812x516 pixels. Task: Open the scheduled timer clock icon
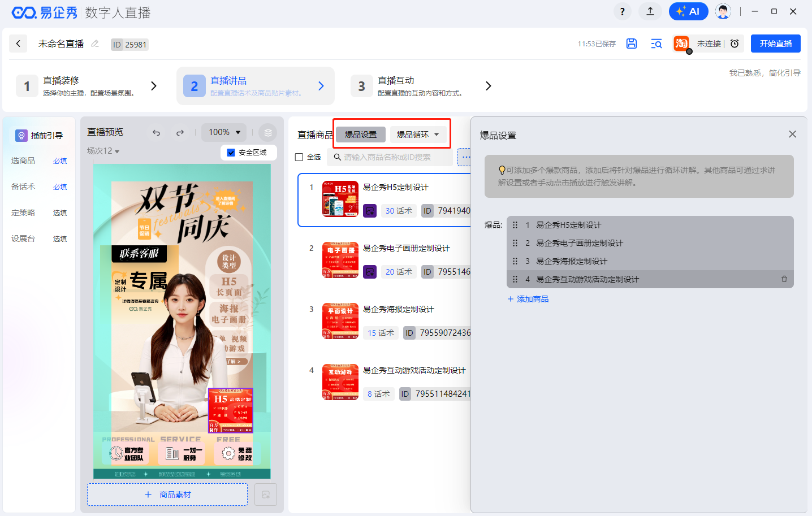735,44
